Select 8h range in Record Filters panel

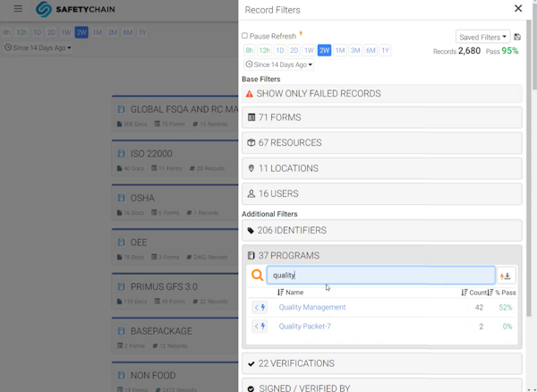250,50
